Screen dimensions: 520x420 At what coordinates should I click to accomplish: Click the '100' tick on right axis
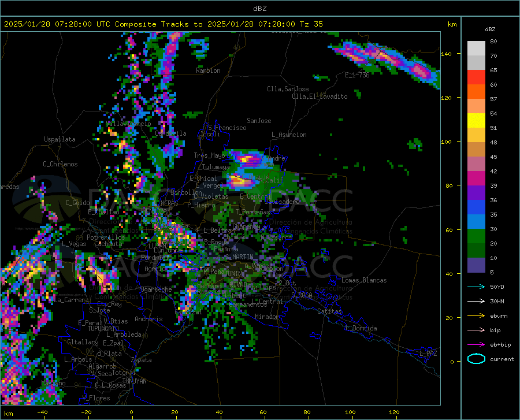[x=446, y=142]
